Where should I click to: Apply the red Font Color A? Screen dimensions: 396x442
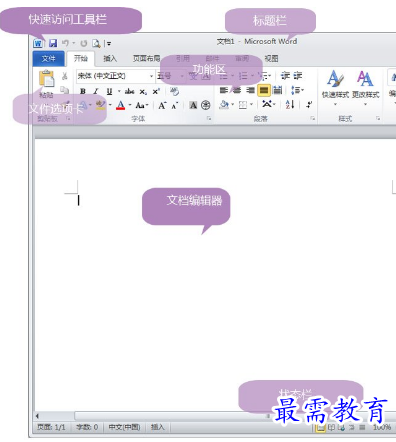tap(121, 106)
